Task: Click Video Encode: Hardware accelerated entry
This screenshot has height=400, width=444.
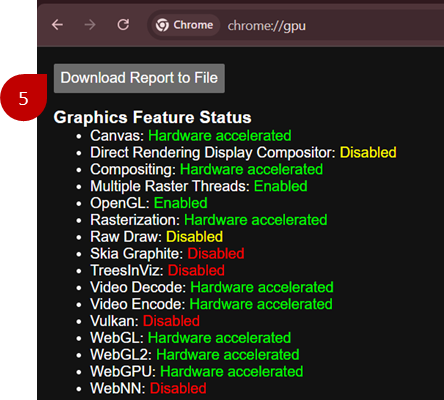Action: 211,304
